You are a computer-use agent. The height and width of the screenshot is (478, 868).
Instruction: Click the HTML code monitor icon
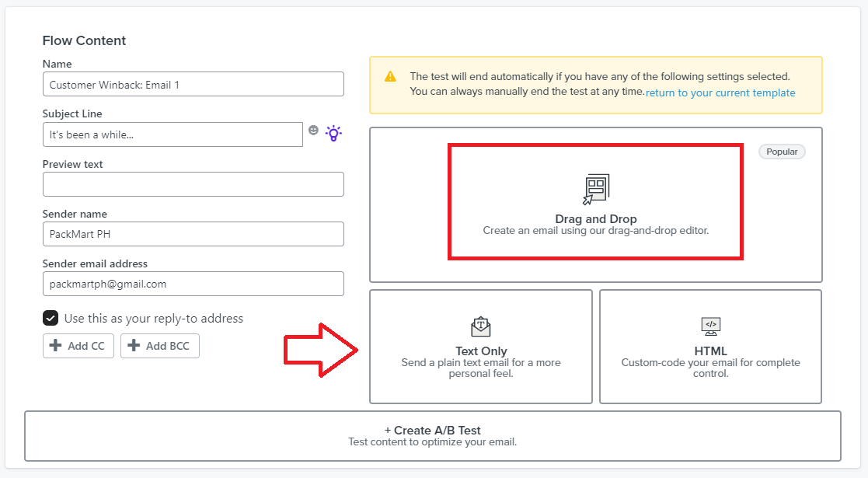coord(711,326)
